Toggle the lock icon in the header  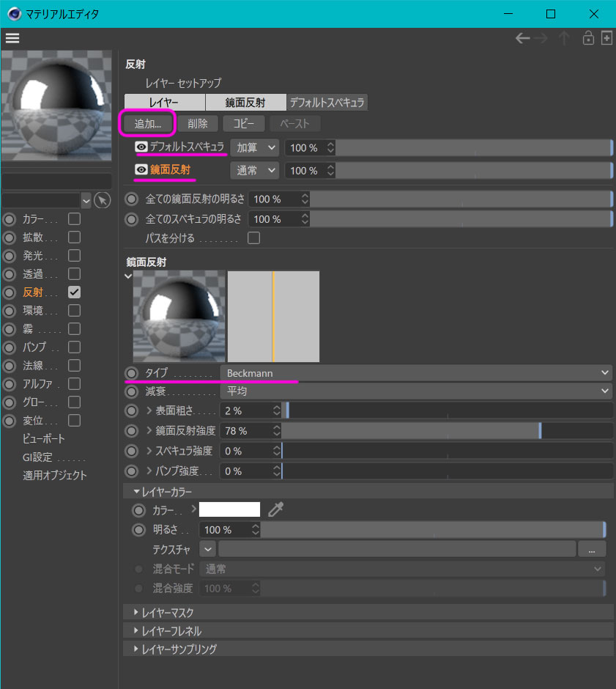pyautogui.click(x=587, y=38)
